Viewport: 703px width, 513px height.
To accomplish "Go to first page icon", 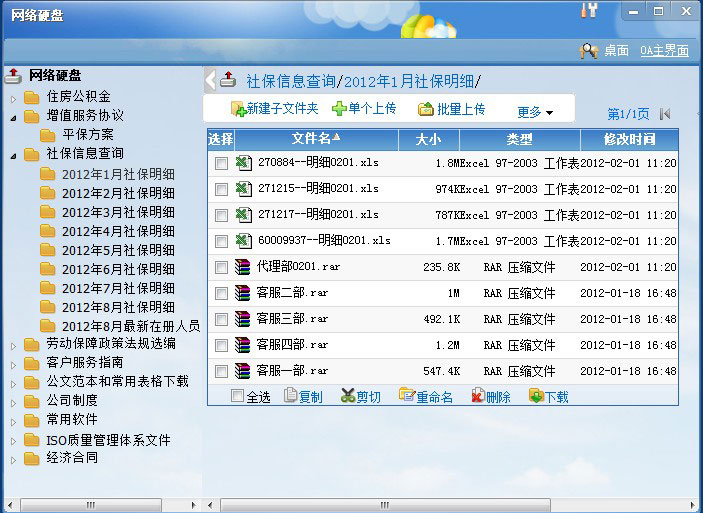I will [x=665, y=114].
